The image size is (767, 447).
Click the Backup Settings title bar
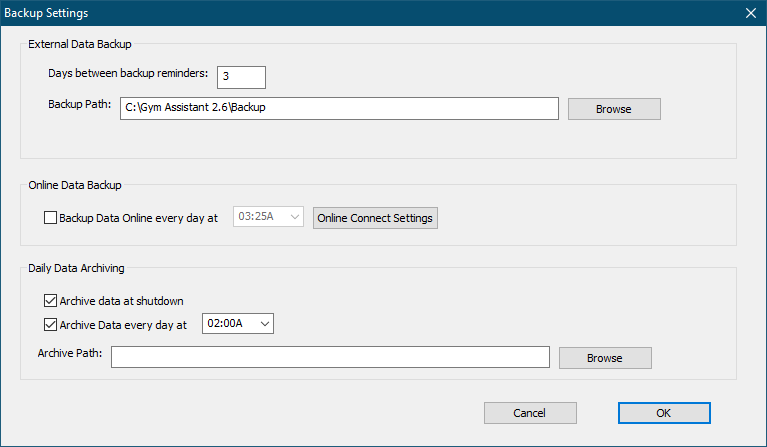[x=300, y=13]
